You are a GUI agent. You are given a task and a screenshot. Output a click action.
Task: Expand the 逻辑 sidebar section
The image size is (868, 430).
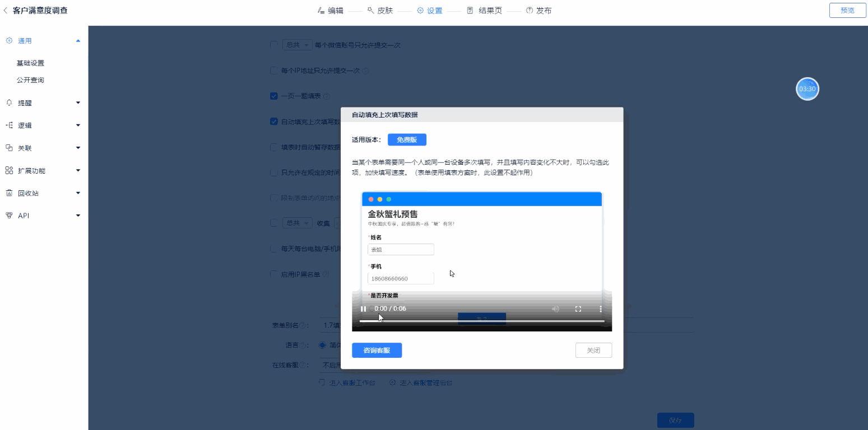pos(78,125)
